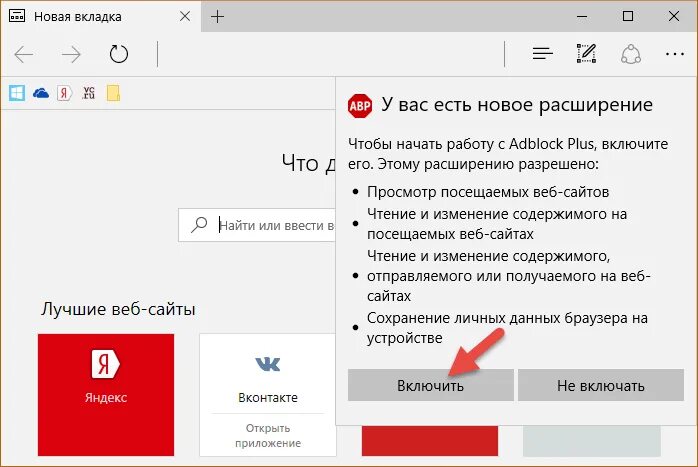
Task: Select the 'Новая вкладка' tab
Action: pyautogui.click(x=101, y=17)
